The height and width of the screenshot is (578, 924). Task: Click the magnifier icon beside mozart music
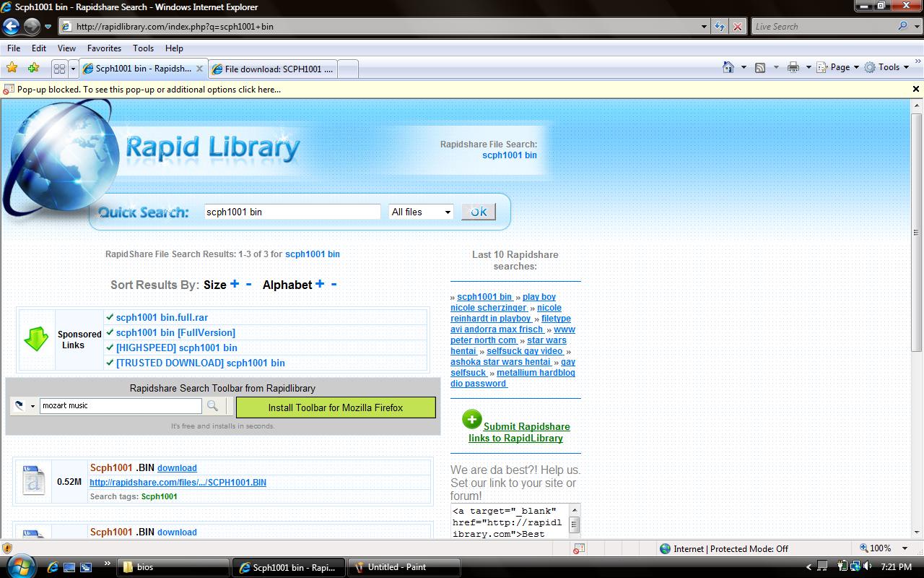click(212, 406)
